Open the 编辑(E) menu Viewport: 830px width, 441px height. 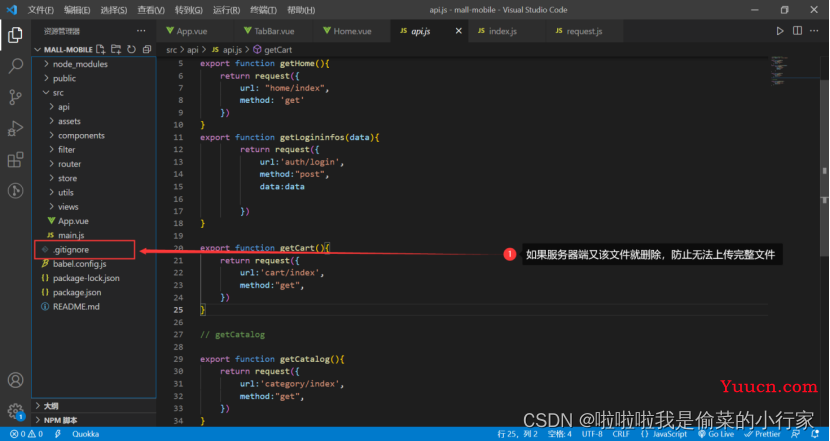point(77,10)
